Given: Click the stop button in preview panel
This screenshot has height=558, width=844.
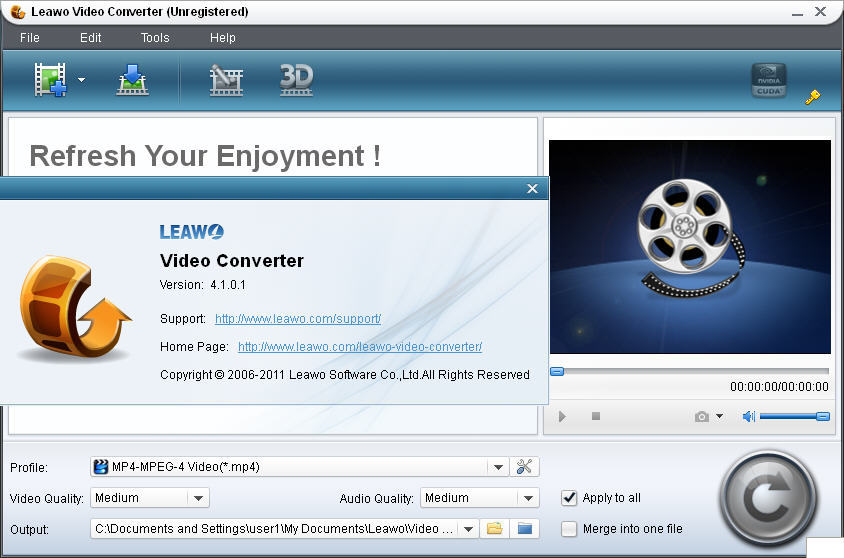Looking at the screenshot, I should (x=596, y=416).
